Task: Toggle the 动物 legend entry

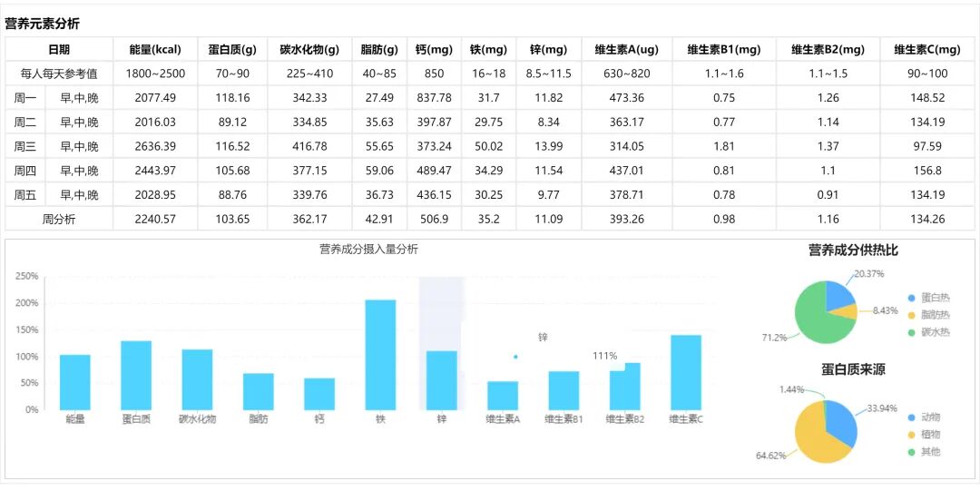Action: click(x=925, y=417)
